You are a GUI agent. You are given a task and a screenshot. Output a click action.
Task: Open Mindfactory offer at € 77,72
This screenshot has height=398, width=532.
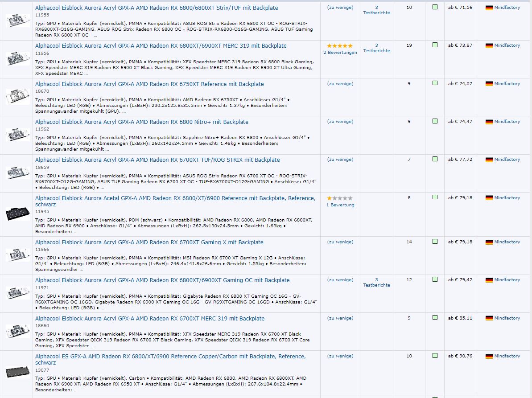pos(507,160)
